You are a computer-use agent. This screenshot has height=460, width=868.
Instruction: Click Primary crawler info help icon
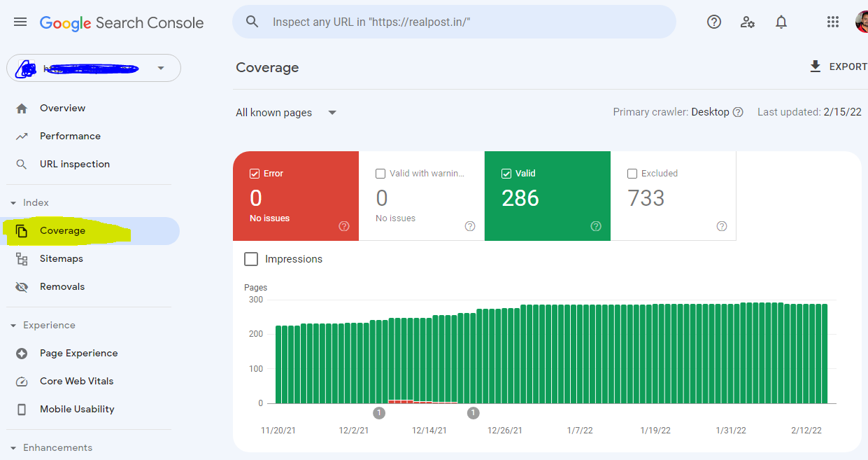[738, 112]
